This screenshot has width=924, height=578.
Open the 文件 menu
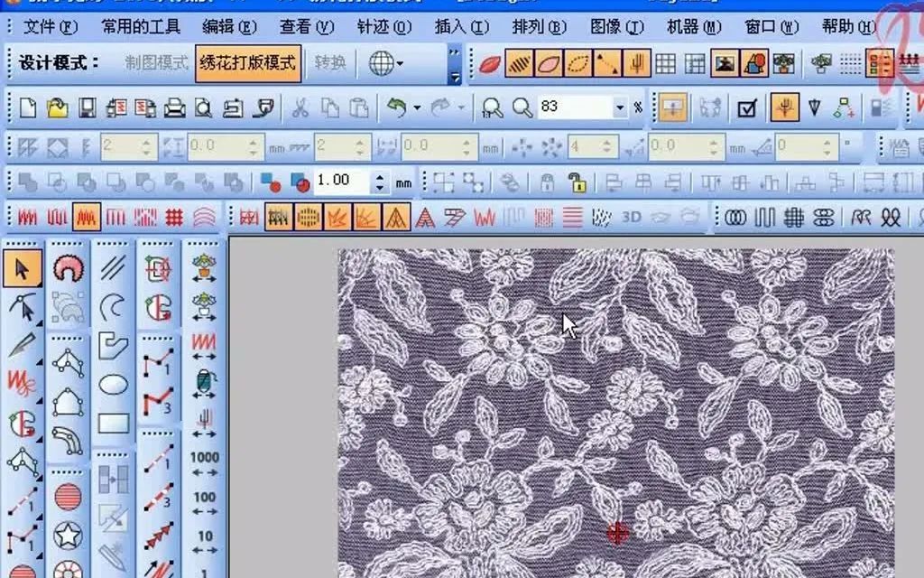51,26
